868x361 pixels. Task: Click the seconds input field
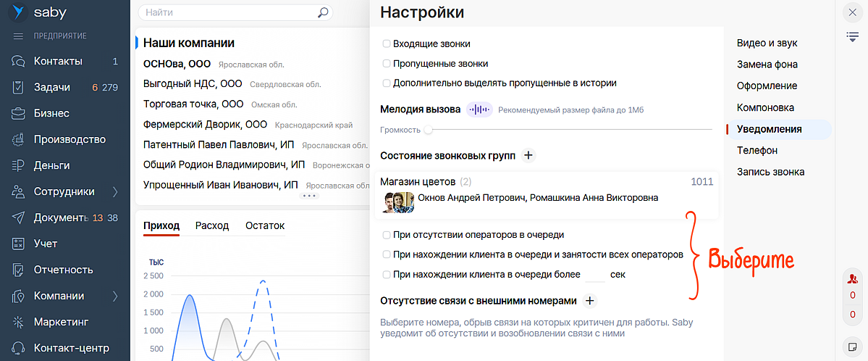point(594,275)
